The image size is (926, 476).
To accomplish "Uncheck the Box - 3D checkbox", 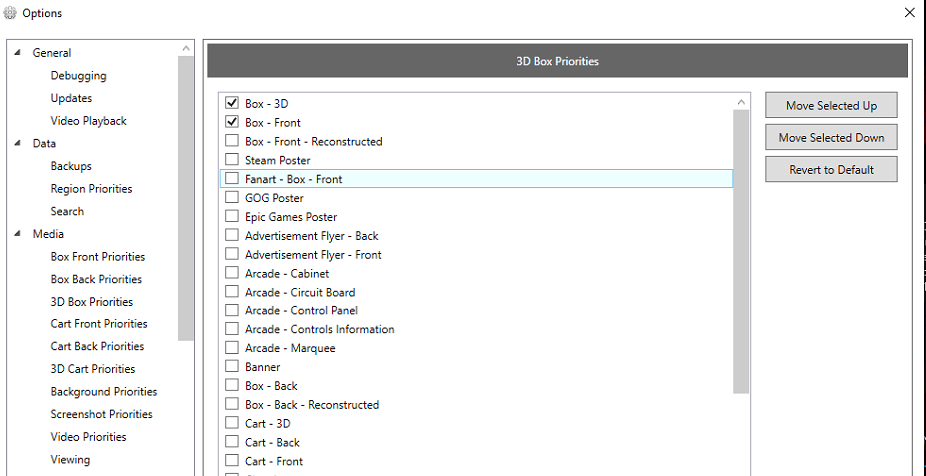I will [x=232, y=103].
